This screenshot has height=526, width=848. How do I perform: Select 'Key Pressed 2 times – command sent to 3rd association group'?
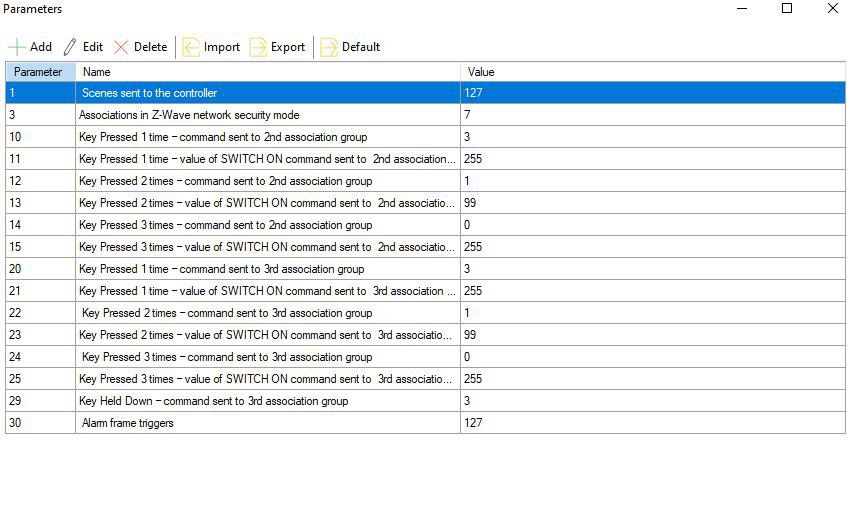(x=227, y=313)
